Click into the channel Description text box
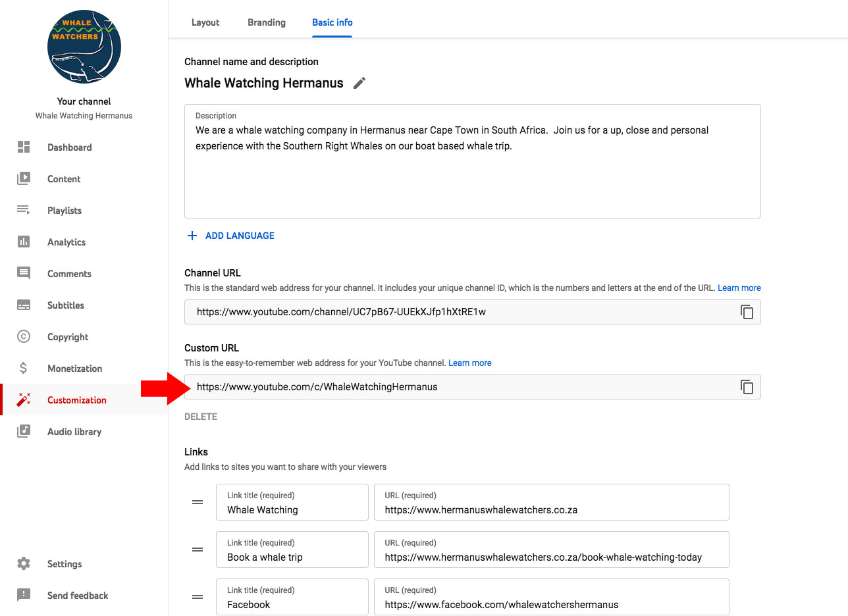 (473, 161)
